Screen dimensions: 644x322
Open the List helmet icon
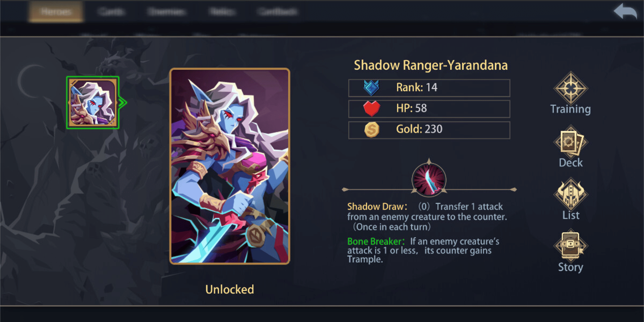point(571,194)
